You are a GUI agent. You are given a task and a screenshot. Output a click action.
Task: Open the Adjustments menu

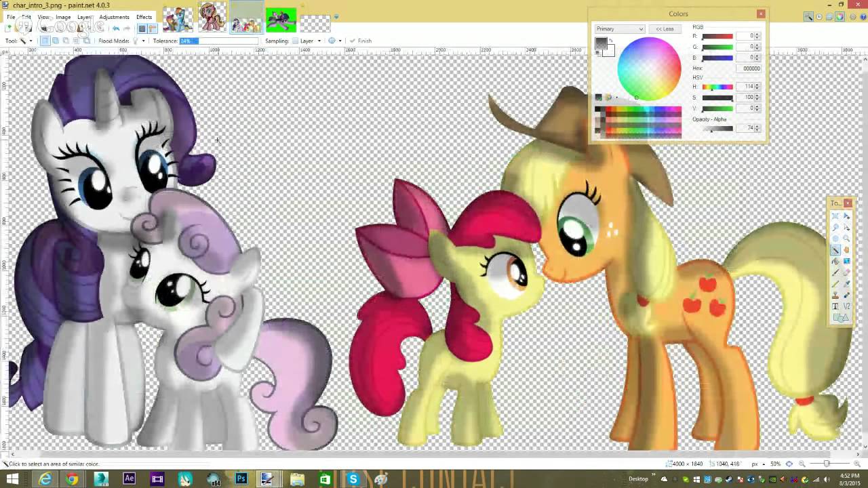click(x=114, y=17)
